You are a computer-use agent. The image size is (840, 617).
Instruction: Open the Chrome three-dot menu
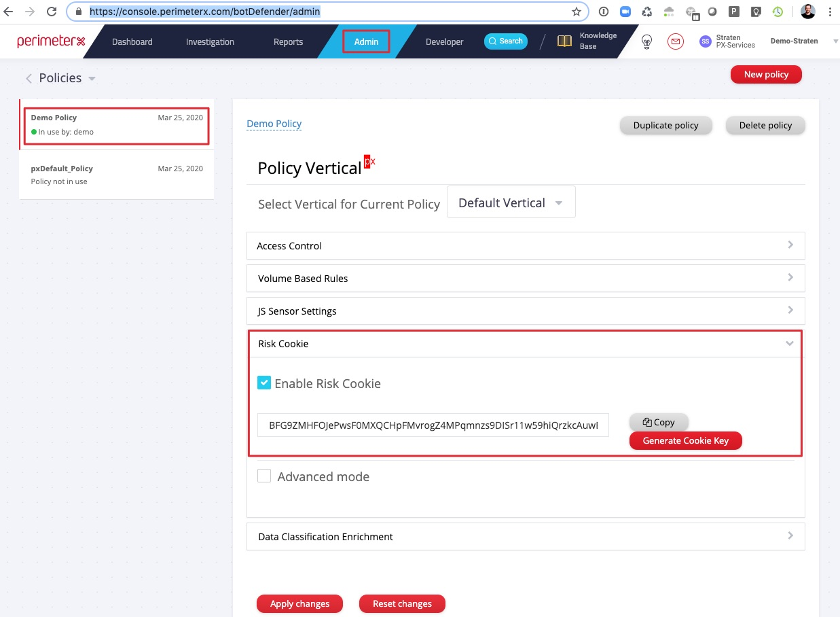click(830, 12)
